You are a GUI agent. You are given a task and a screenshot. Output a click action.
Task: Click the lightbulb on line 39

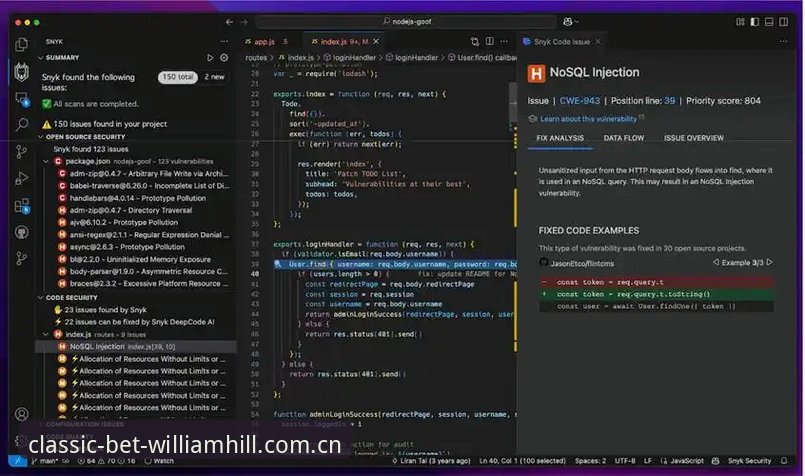click(x=278, y=264)
